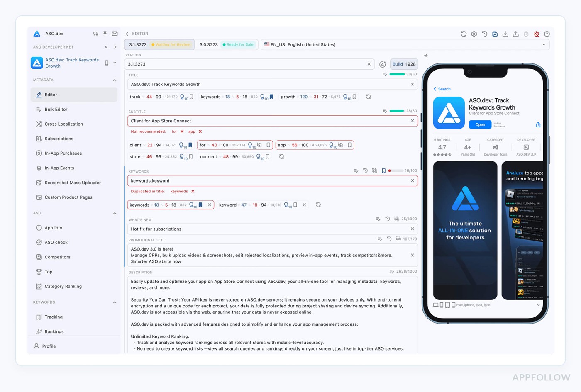
Task: Click into the What's New text field
Action: point(268,229)
